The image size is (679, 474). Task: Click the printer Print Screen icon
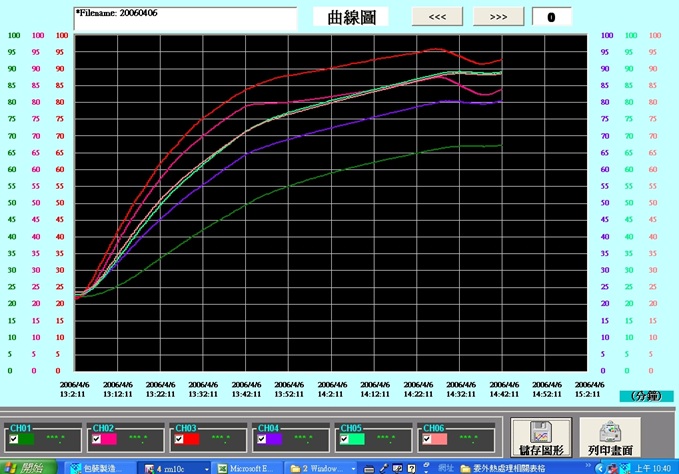(x=610, y=431)
